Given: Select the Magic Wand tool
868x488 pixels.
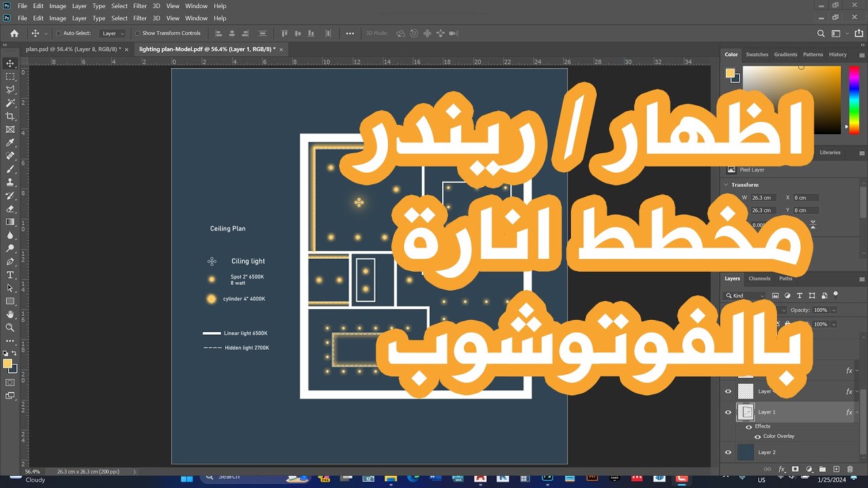Looking at the screenshot, I should pos(10,103).
